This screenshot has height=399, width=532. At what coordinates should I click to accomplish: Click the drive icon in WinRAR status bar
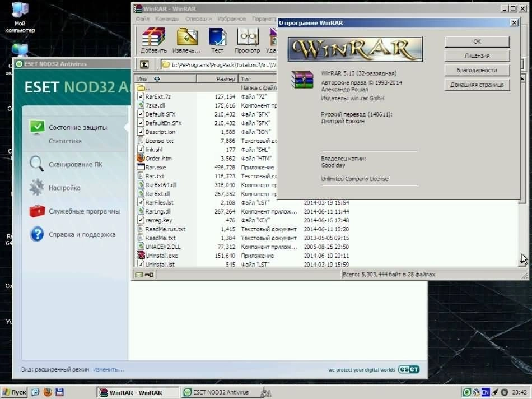tap(139, 275)
